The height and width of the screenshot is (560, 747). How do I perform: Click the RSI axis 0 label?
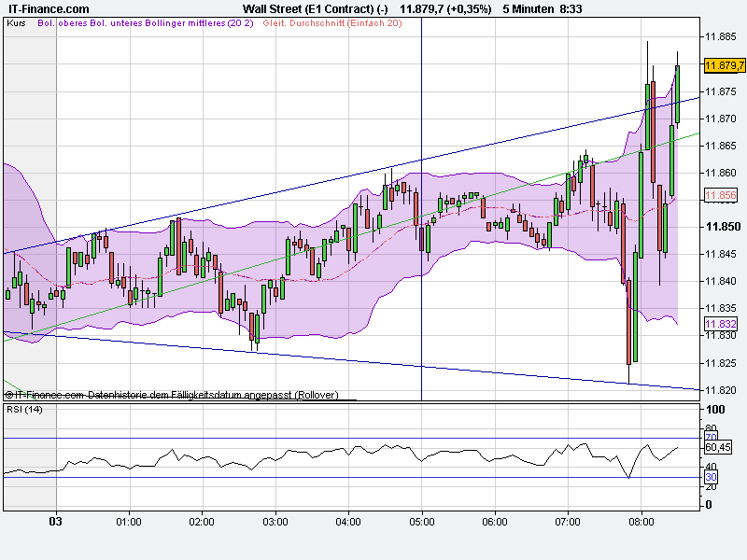click(709, 505)
